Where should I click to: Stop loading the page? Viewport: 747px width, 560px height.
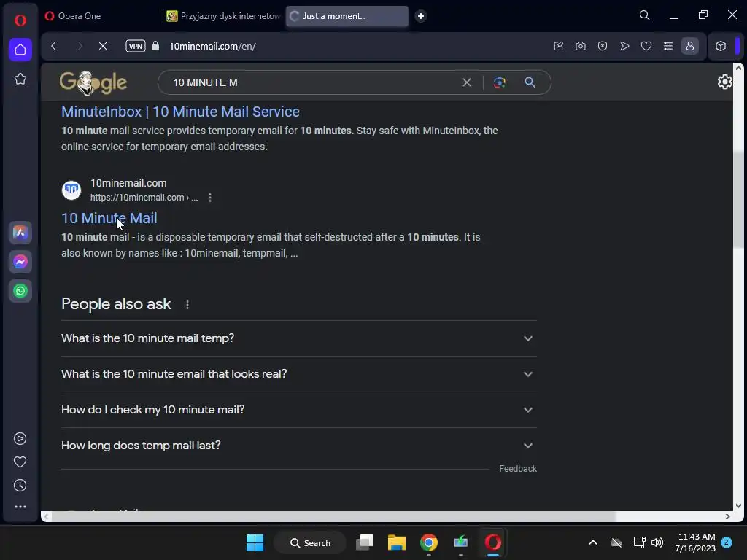click(102, 46)
